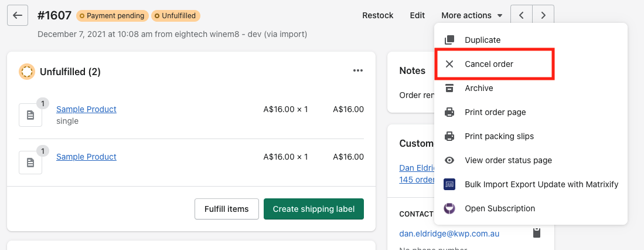Open customer email dan.eldridge@kwp.com.au

pos(449,234)
